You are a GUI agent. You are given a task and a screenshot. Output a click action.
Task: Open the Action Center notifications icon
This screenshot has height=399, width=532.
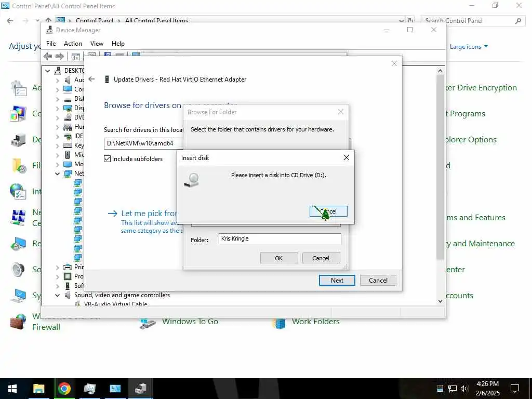pos(515,389)
